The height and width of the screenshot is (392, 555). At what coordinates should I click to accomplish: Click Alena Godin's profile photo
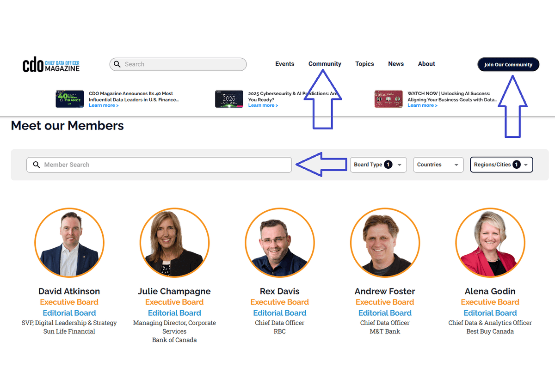click(x=490, y=243)
